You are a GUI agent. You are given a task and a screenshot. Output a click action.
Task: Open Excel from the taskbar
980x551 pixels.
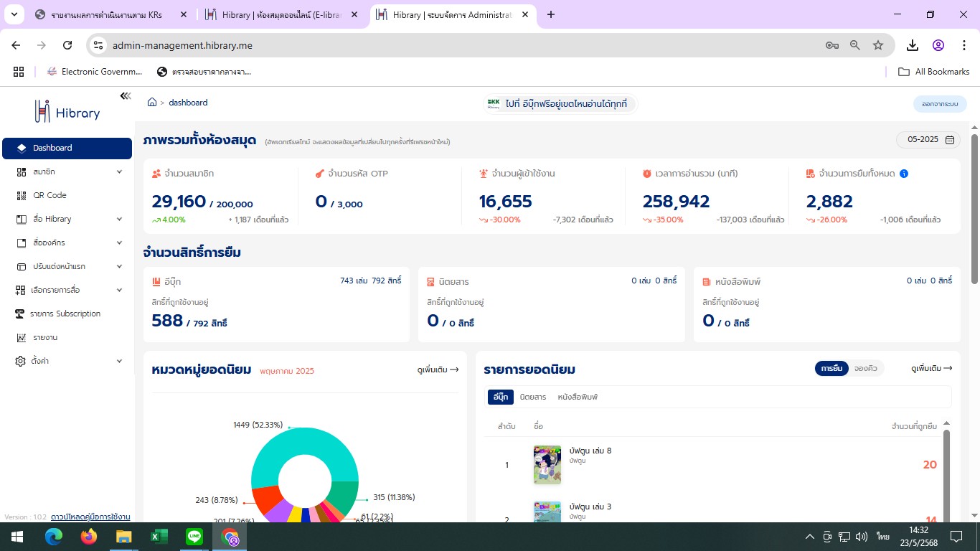coord(159,537)
